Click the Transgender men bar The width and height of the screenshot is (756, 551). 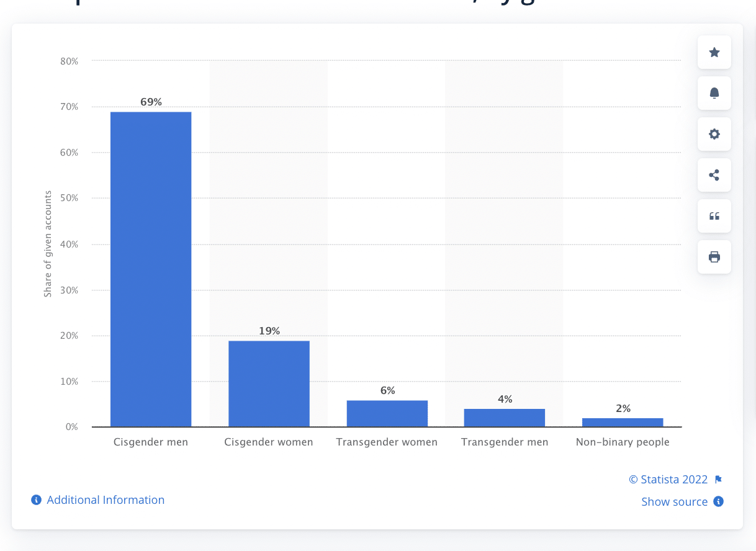pos(505,418)
